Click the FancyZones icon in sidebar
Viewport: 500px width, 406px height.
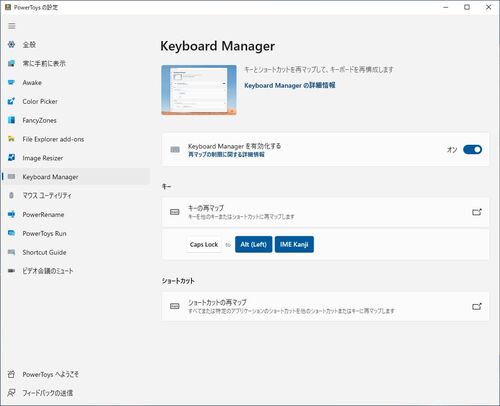pos(12,120)
